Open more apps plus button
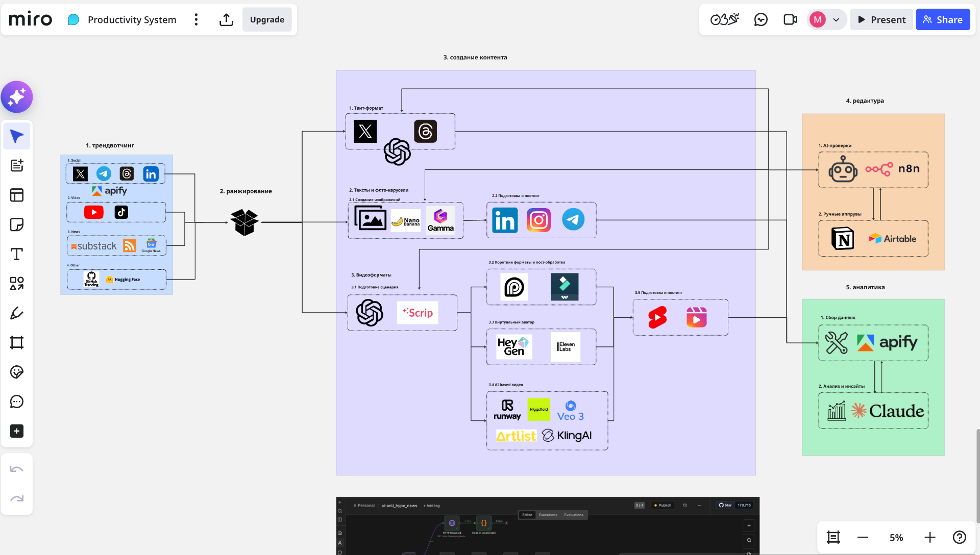This screenshot has width=980, height=555. pyautogui.click(x=17, y=431)
